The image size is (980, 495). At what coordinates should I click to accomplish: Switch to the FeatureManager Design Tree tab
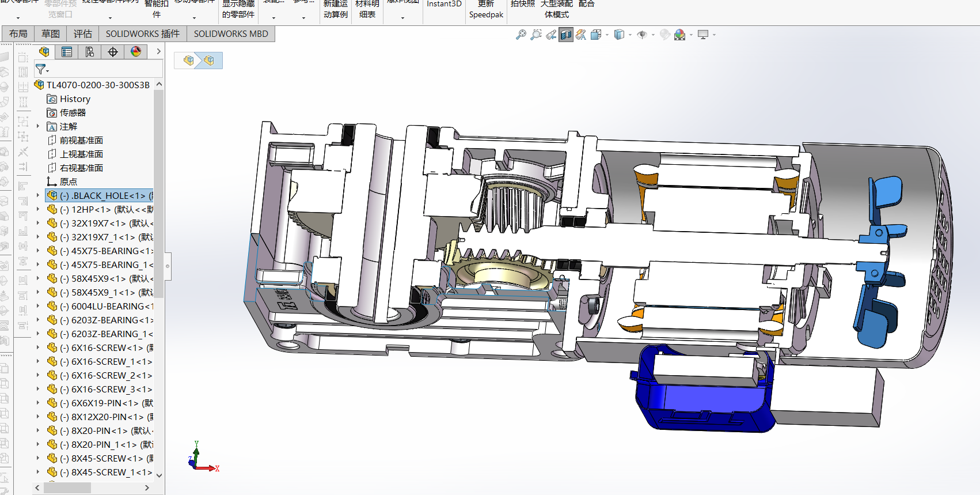(x=44, y=52)
